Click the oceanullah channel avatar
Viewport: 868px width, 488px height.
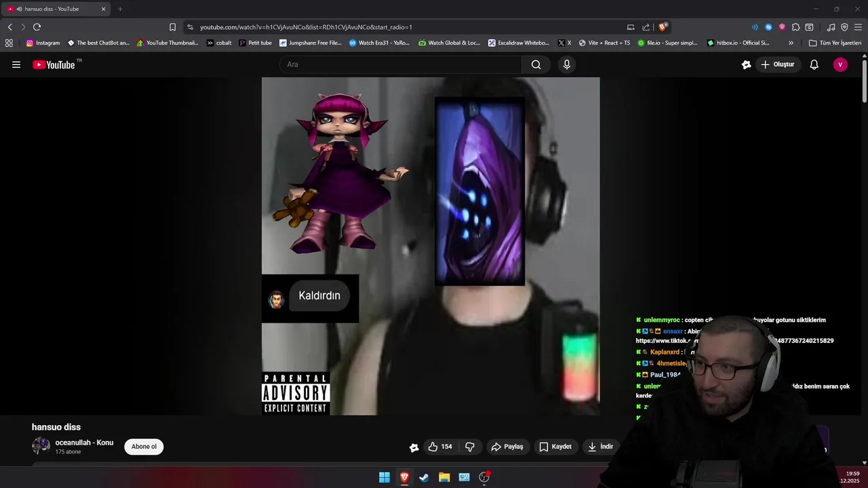click(x=41, y=446)
